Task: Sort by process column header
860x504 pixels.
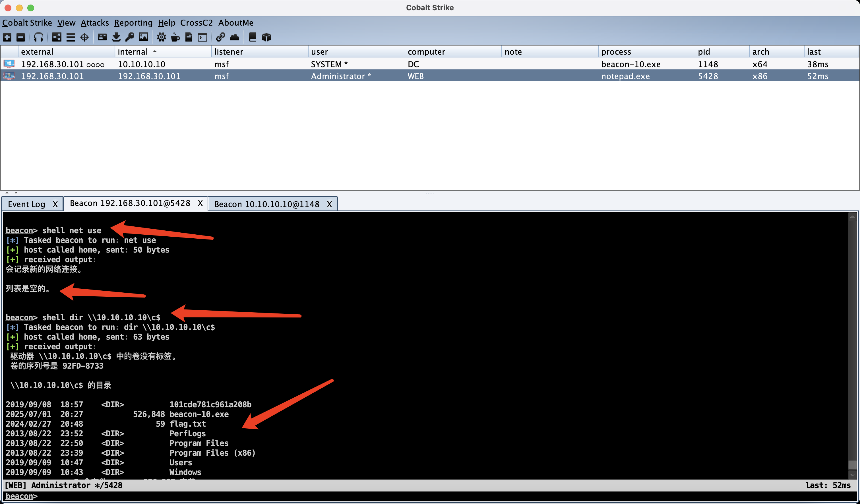Action: [x=646, y=51]
